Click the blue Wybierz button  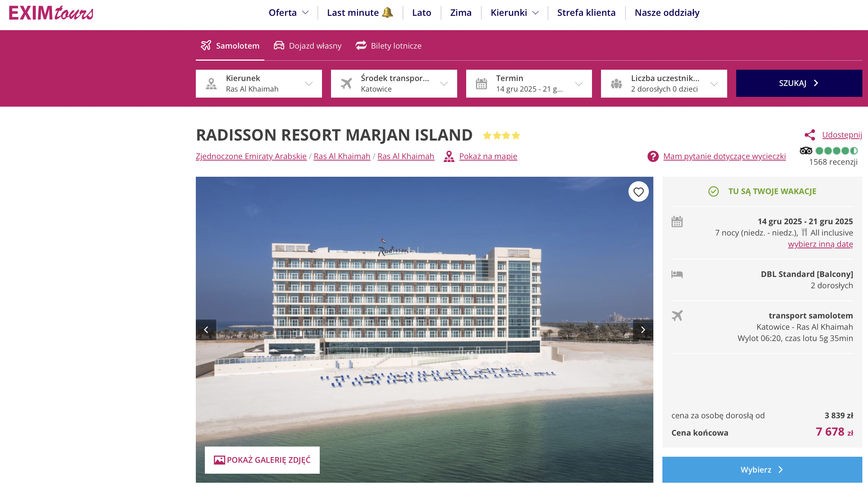pos(762,470)
